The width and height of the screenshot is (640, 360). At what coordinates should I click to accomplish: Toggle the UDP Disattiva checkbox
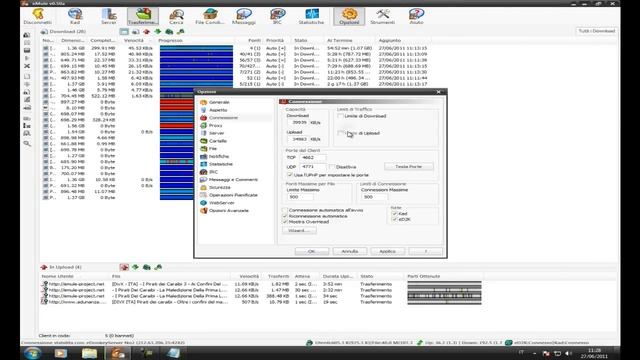(332, 167)
